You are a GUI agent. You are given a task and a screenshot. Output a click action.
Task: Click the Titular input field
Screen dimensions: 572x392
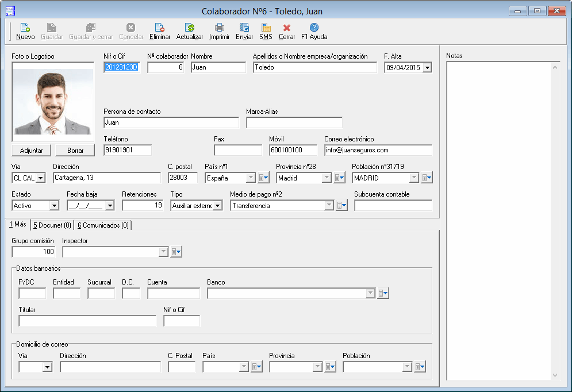(87, 321)
